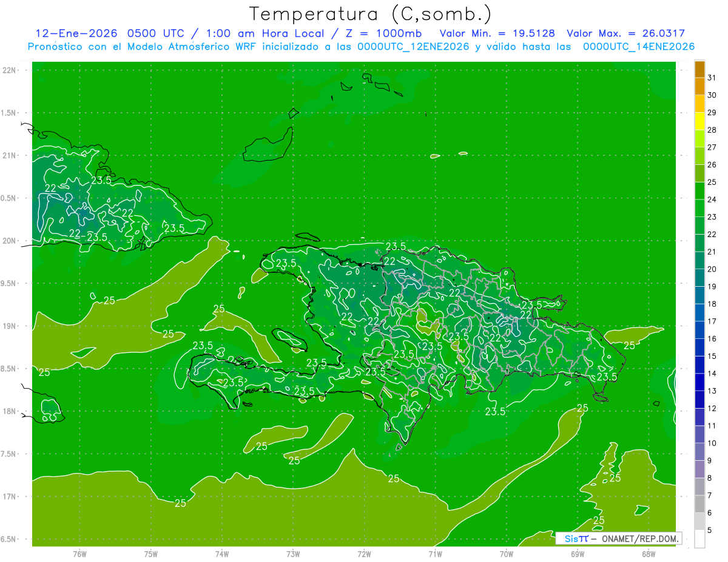Click the blue legend band between 16 and 17
Image resolution: width=728 pixels, height=562 pixels.
point(699,330)
